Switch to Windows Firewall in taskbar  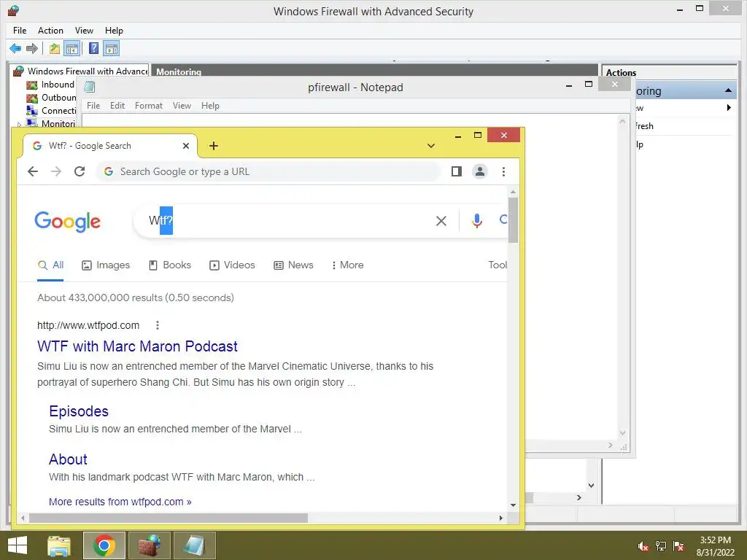pos(150,545)
